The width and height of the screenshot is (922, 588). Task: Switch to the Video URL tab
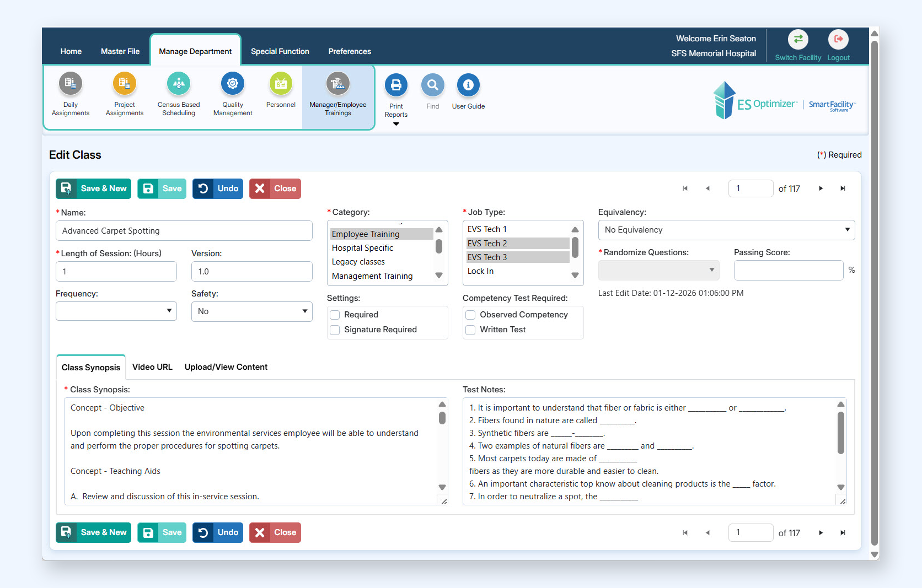tap(152, 367)
